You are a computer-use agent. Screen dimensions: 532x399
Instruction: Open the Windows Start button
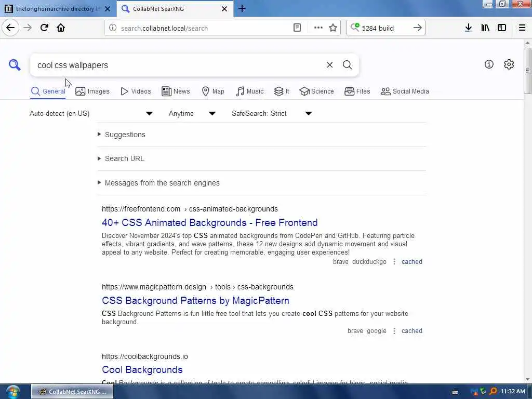(x=13, y=392)
